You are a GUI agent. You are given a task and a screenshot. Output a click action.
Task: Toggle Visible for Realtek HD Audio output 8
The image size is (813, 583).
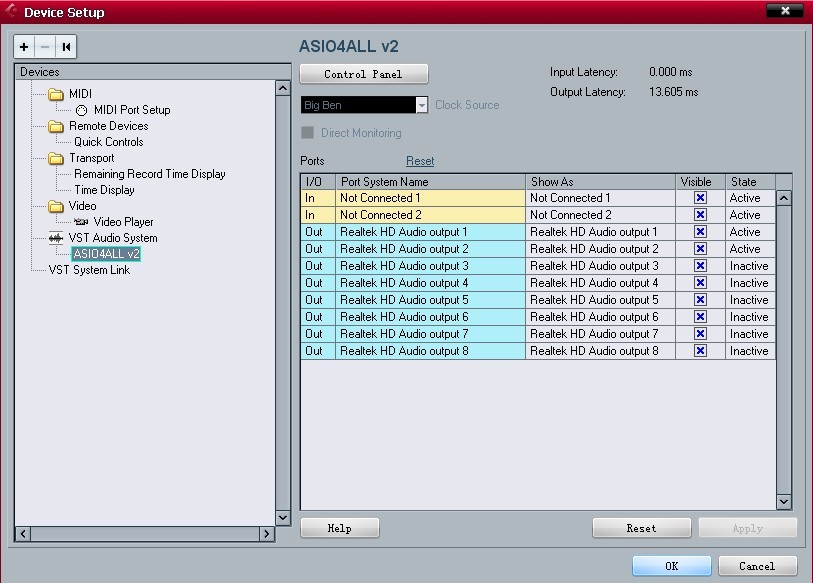[700, 351]
